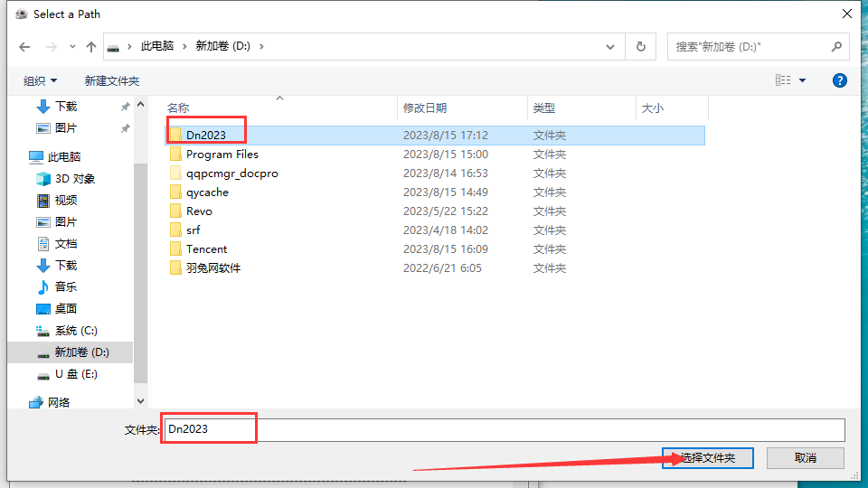The image size is (868, 488).
Task: Sort by the 名称 column header
Action: (280, 108)
